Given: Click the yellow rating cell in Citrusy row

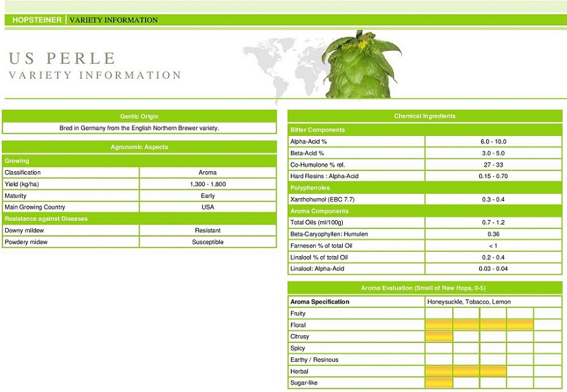Looking at the screenshot, I should (439, 337).
